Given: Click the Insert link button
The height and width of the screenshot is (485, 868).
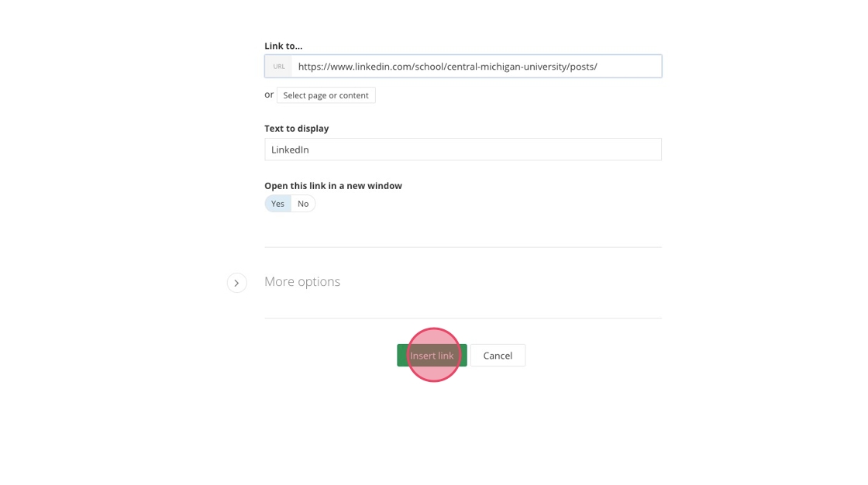Looking at the screenshot, I should 432,356.
